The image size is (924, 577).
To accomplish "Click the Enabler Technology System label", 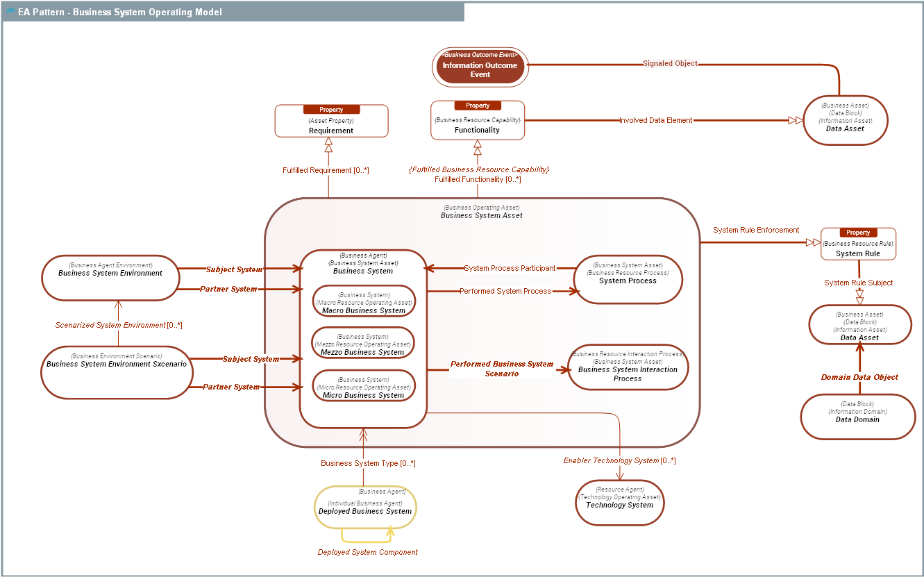I will (619, 461).
